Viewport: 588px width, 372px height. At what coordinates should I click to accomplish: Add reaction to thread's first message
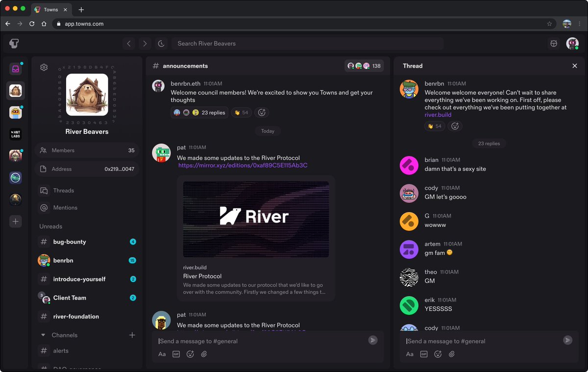coord(455,126)
